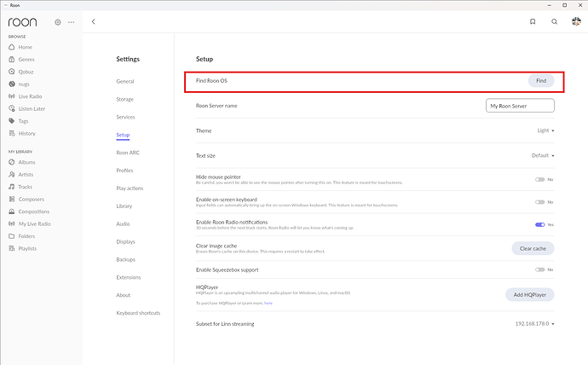Click the Roon Server name text field
Image resolution: width=588 pixels, height=365 pixels.
click(519, 106)
